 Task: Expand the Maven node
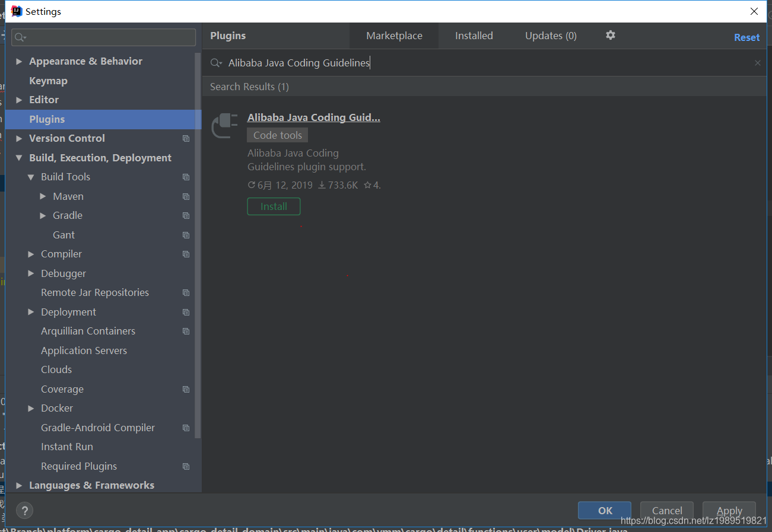pos(43,196)
